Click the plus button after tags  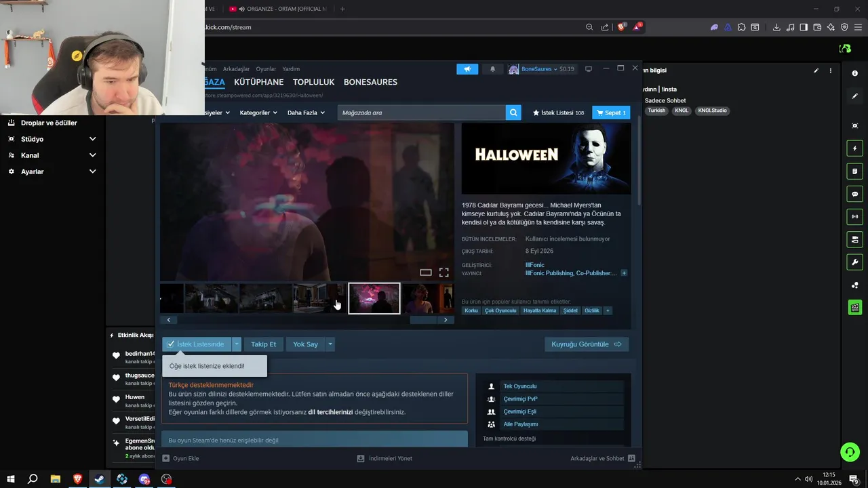[608, 310]
